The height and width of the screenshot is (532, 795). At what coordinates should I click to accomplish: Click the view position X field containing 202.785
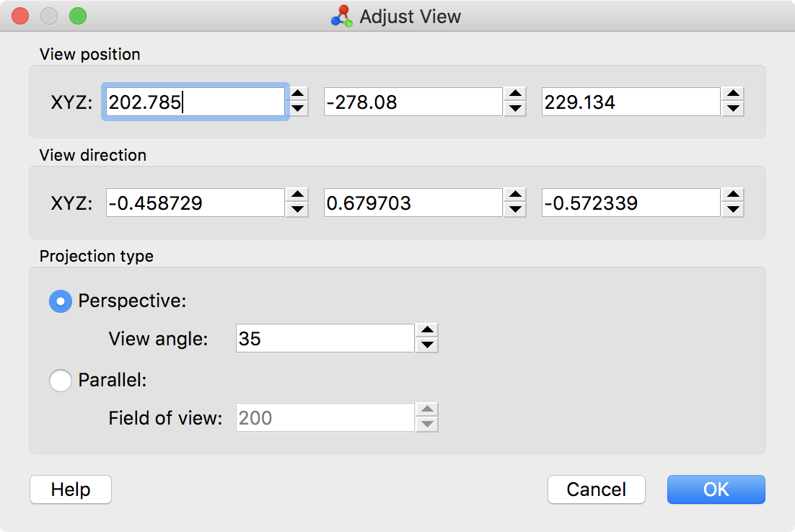coord(195,102)
